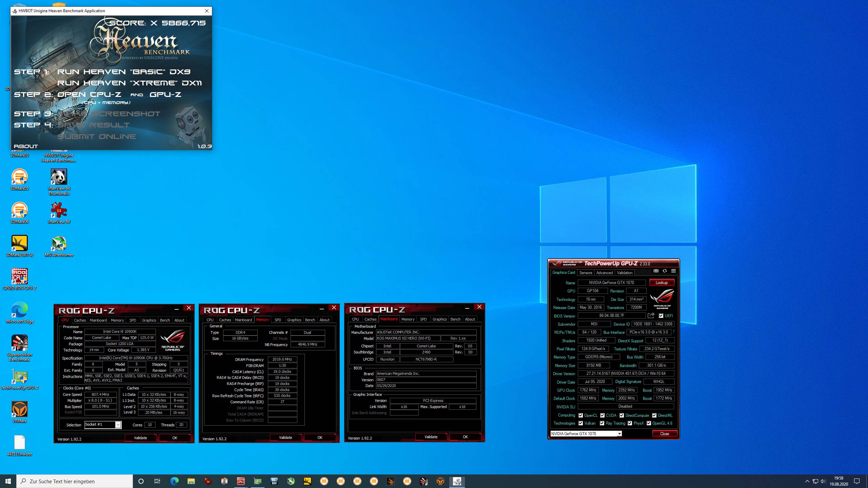The height and width of the screenshot is (488, 868).
Task: Take a GPU-Z screenshot with camera icon
Action: click(656, 271)
